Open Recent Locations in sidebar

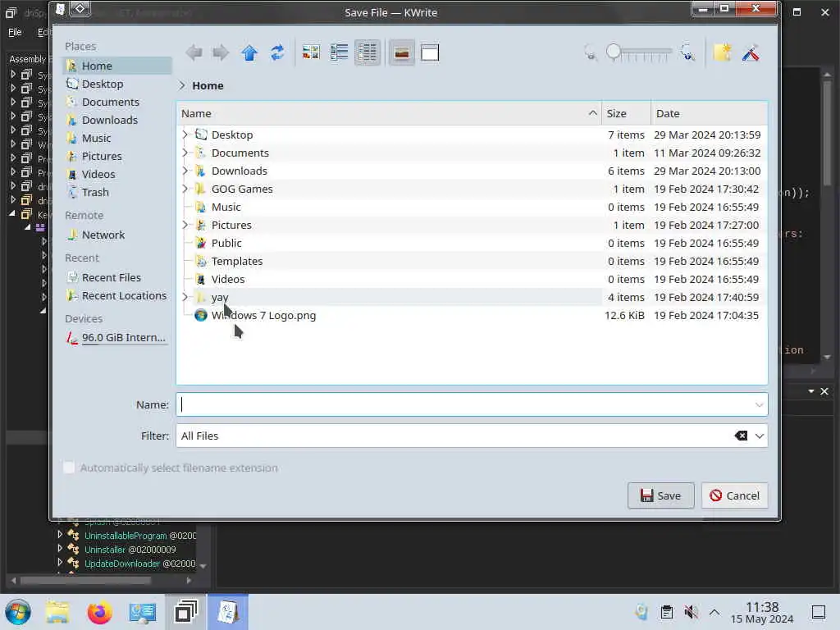click(x=117, y=295)
